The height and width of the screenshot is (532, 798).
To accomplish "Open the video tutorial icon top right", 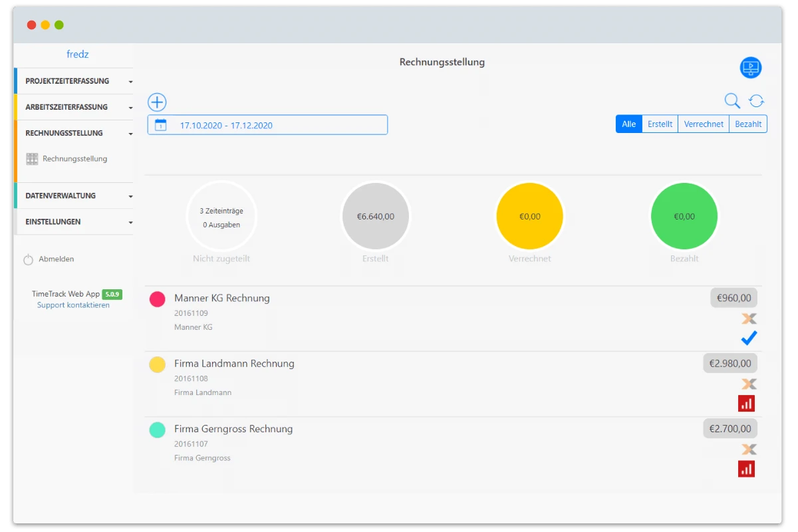I will [750, 67].
